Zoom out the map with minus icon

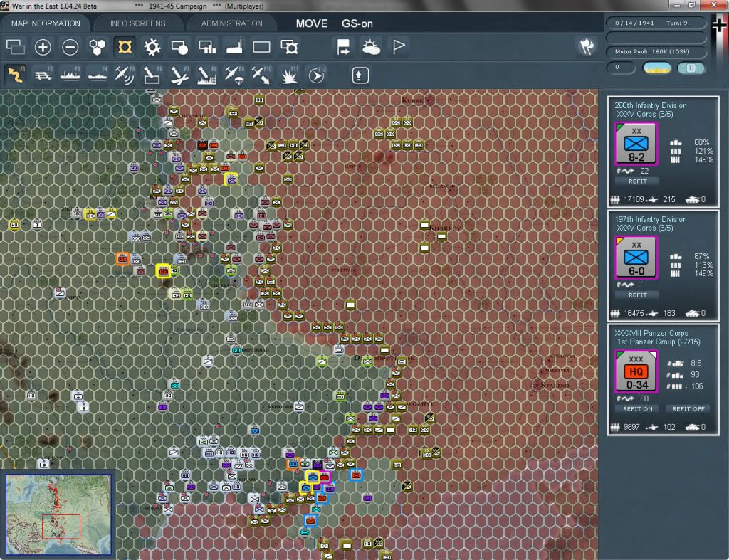tap(70, 47)
